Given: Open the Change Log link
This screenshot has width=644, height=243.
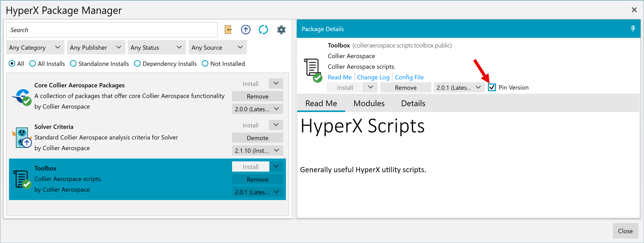Looking at the screenshot, I should pos(373,77).
